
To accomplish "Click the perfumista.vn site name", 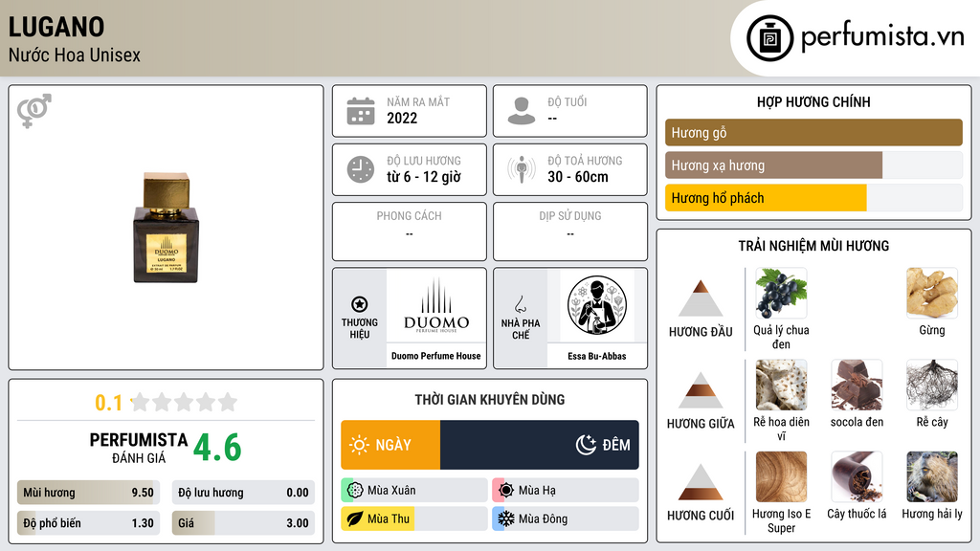I will tap(883, 37).
